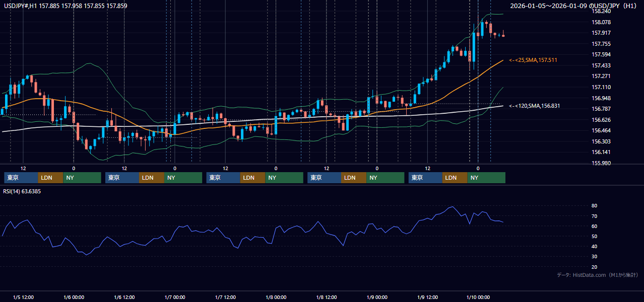Select the 1/8 00:00 date label
Image resolution: width=644 pixels, height=302 pixels.
[x=276, y=297]
